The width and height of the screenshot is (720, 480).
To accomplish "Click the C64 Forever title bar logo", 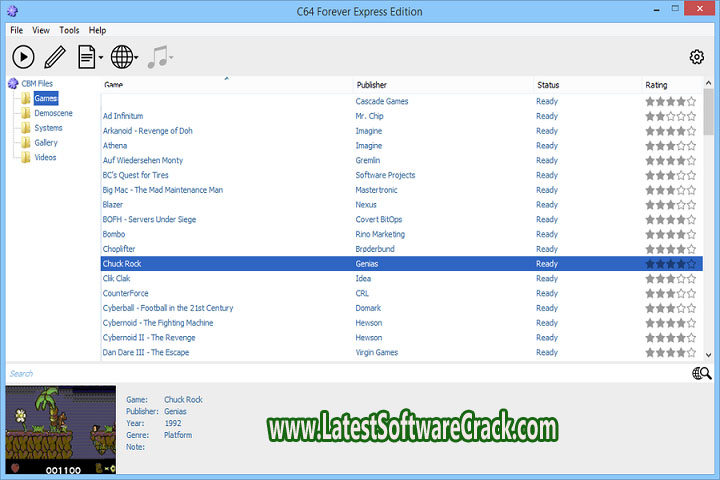I will click(x=12, y=11).
